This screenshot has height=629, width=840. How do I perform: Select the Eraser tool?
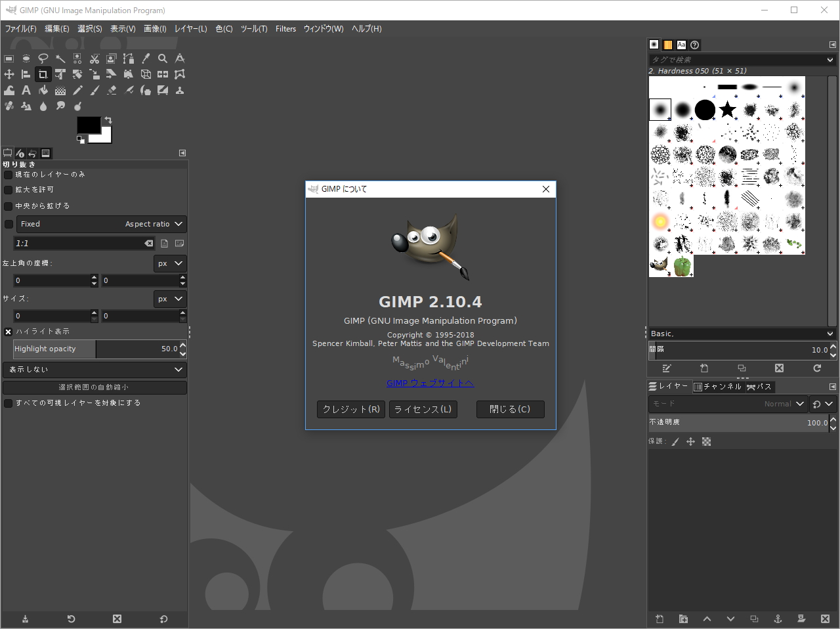(x=112, y=90)
